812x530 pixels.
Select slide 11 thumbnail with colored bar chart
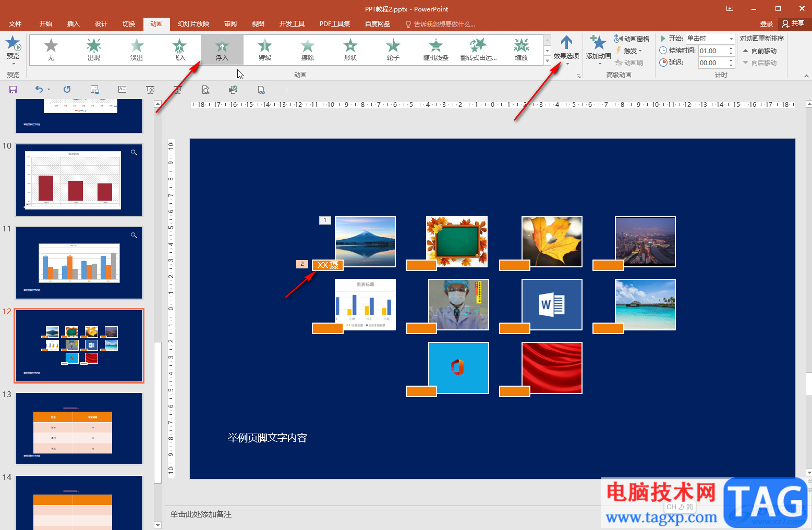[x=79, y=263]
